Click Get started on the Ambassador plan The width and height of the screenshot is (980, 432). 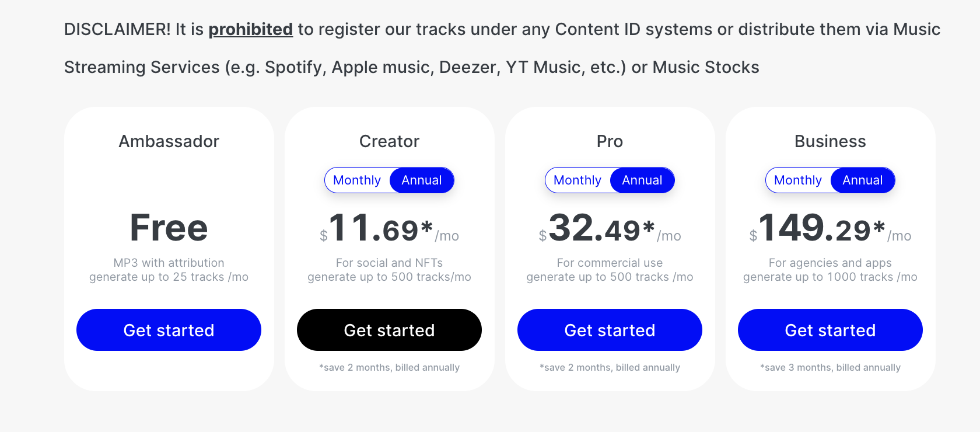click(169, 330)
